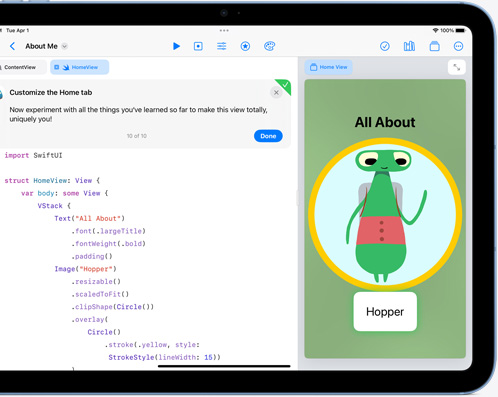Viewport: 498px width, 397px height.
Task: Close the Customize the Home tab card
Action: pos(276,92)
